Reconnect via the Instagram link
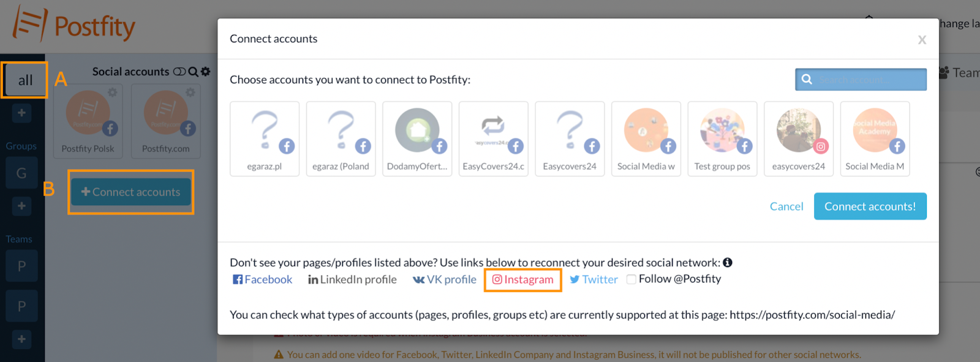Viewport: 980px width, 362px height. (523, 280)
